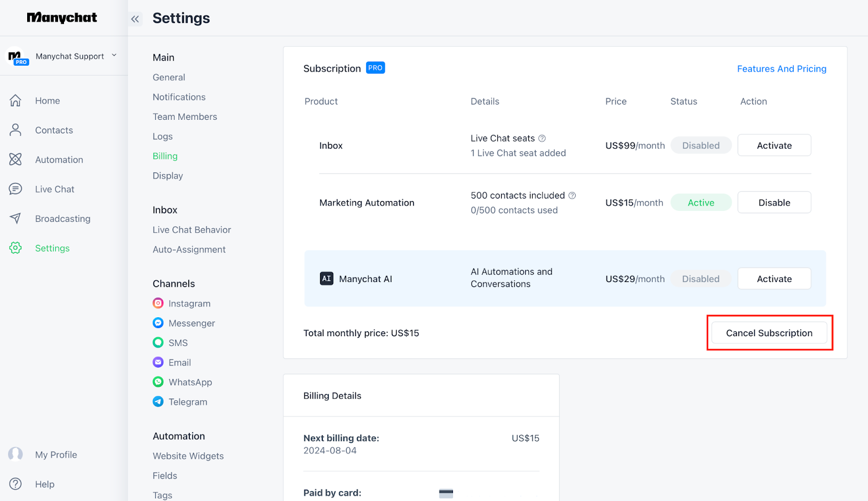
Task: Collapse the sidebar with double chevron
Action: coord(135,19)
